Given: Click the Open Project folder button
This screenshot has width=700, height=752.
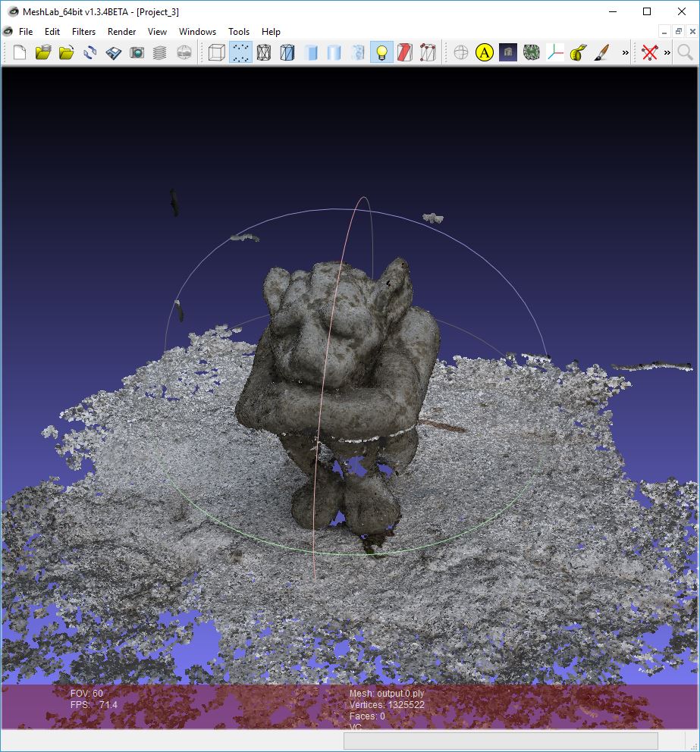Looking at the screenshot, I should [43, 52].
